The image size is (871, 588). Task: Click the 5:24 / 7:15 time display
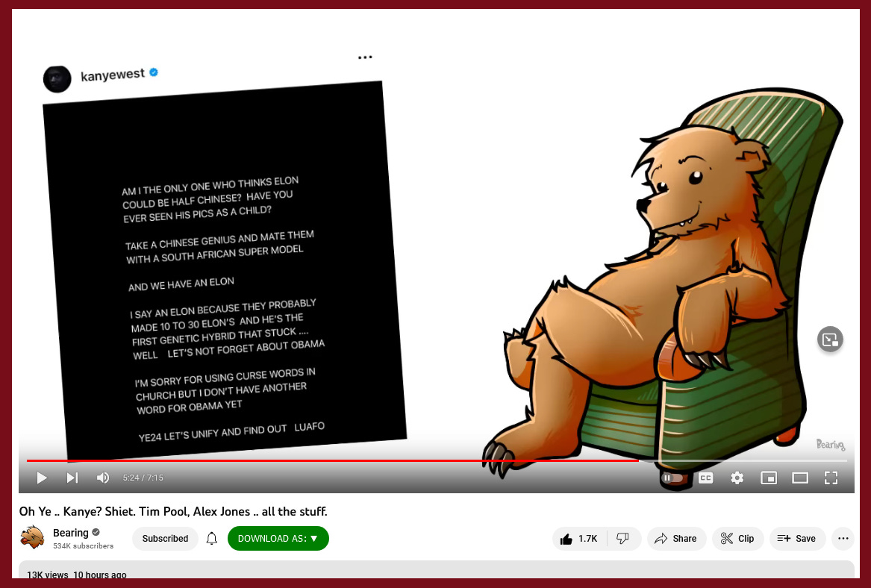[x=143, y=478]
